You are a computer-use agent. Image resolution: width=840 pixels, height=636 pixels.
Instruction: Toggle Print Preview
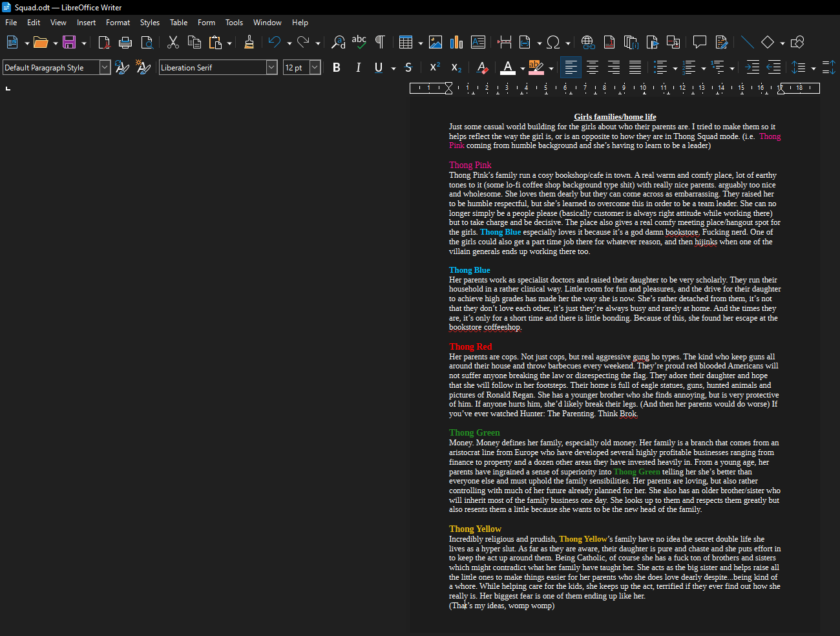coord(147,43)
